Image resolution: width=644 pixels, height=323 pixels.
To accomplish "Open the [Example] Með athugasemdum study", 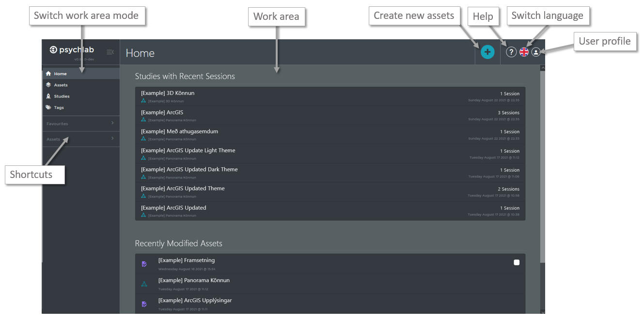I will 179,131.
